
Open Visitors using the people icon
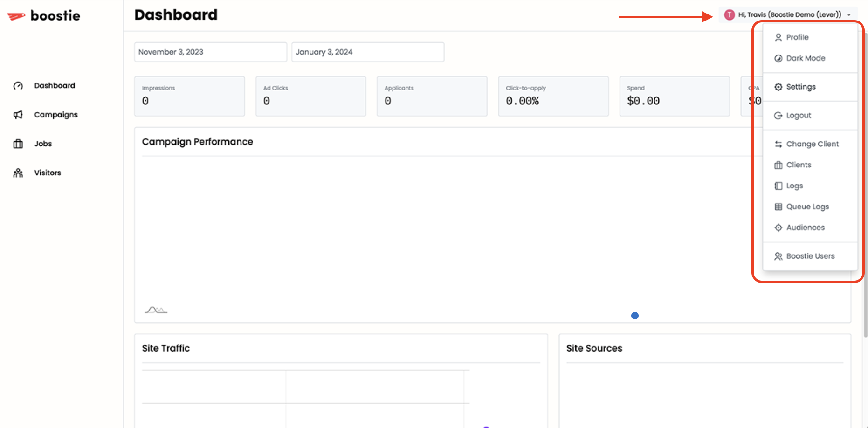(x=18, y=173)
